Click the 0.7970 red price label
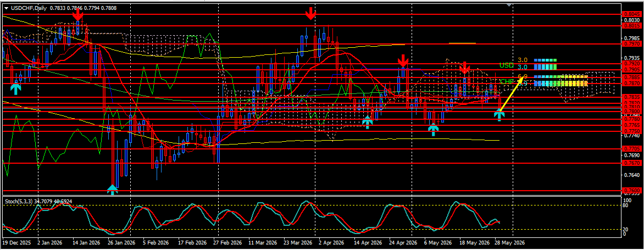Viewport: 644px width, 250px height. pyautogui.click(x=632, y=43)
